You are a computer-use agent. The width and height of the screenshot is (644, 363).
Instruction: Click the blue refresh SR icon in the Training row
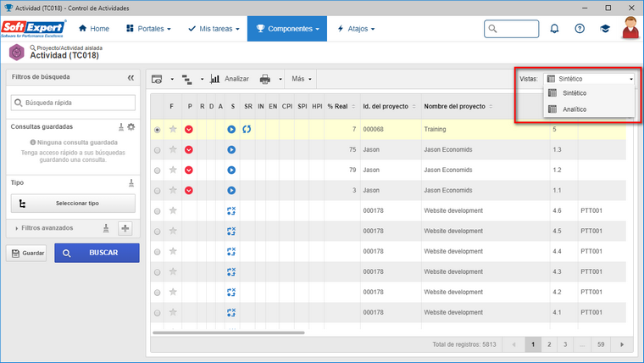pos(247,129)
